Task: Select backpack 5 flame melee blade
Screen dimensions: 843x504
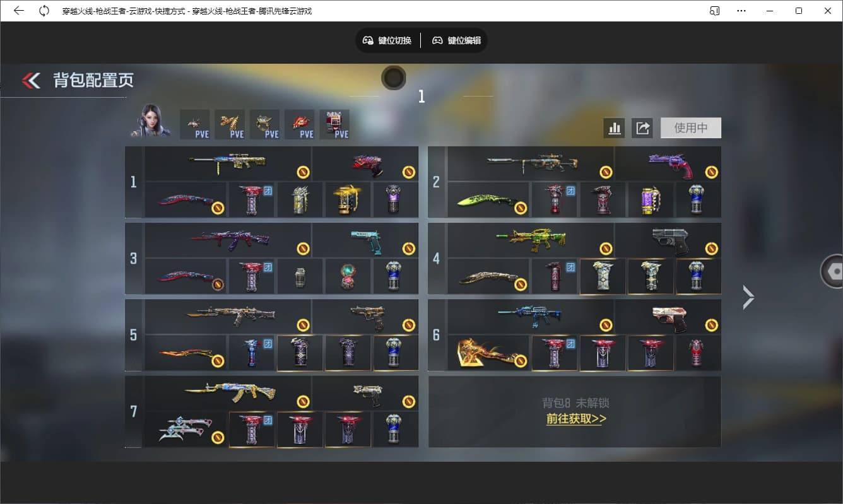Action: pyautogui.click(x=186, y=353)
